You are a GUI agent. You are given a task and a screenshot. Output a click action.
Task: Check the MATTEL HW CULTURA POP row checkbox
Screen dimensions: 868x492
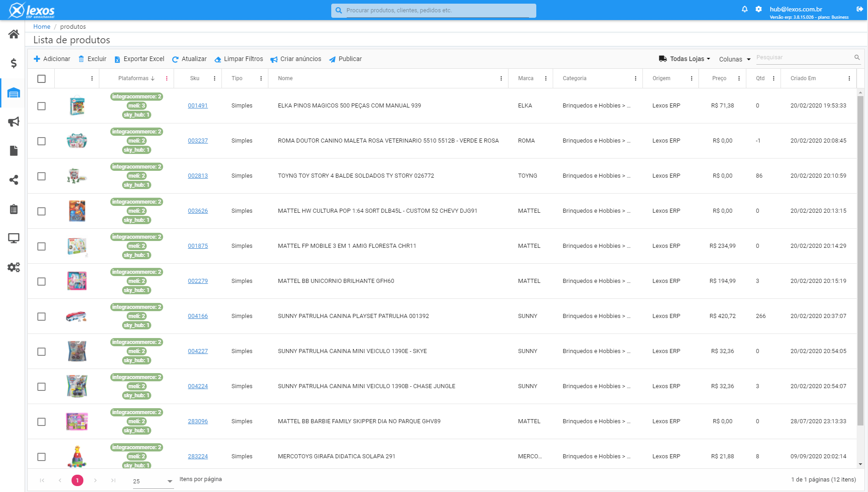(41, 211)
